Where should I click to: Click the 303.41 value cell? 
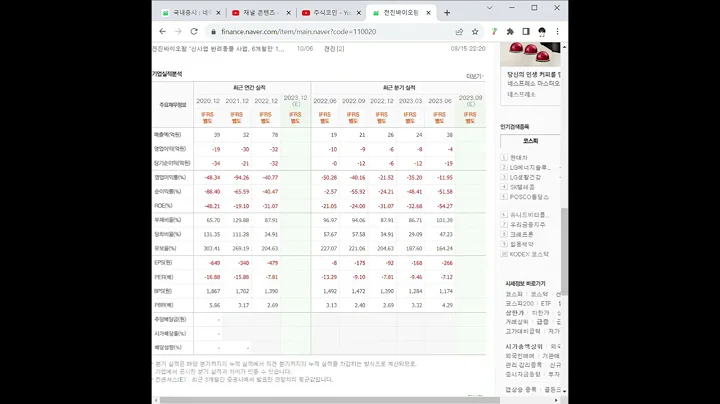[212, 248]
